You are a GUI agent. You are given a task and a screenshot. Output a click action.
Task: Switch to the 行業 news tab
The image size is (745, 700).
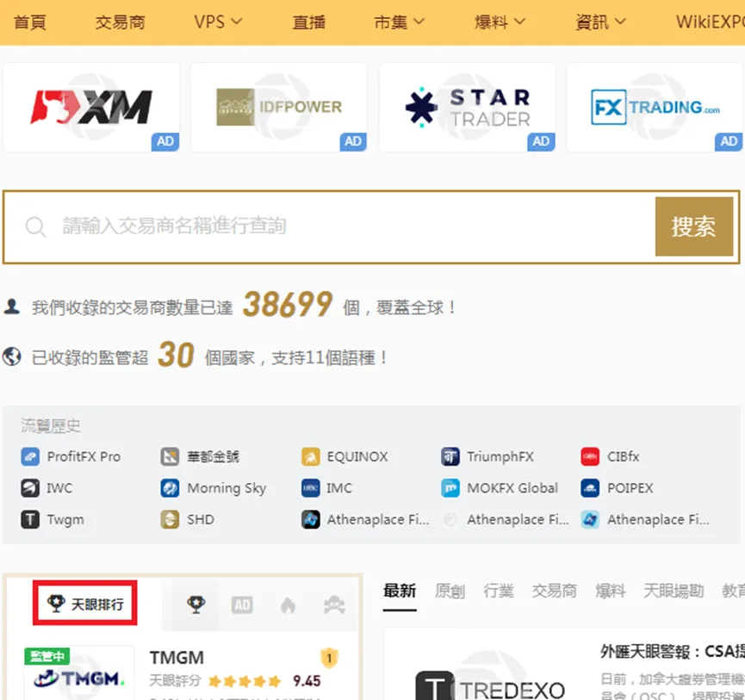pyautogui.click(x=499, y=591)
